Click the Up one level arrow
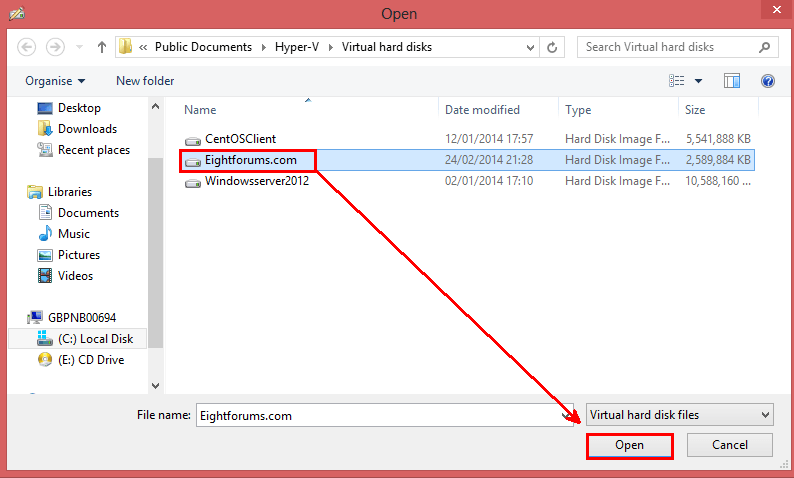The image size is (794, 478). [102, 47]
